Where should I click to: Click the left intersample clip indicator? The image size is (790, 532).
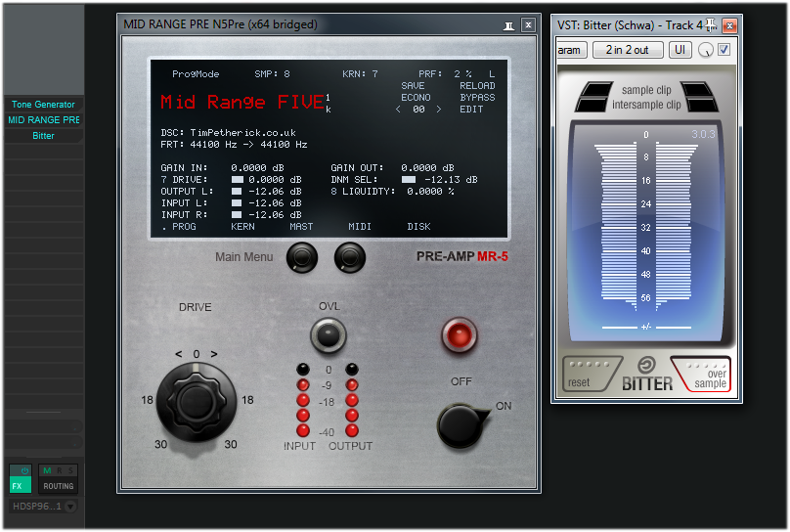click(592, 105)
